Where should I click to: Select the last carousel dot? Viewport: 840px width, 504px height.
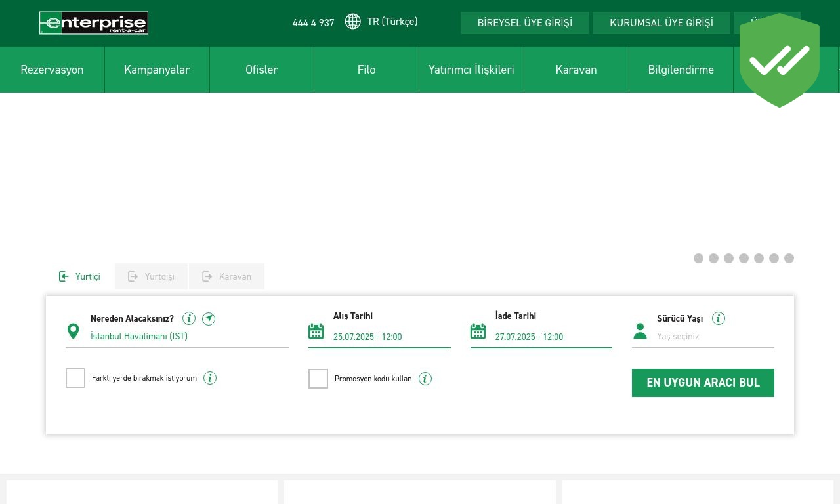789,258
